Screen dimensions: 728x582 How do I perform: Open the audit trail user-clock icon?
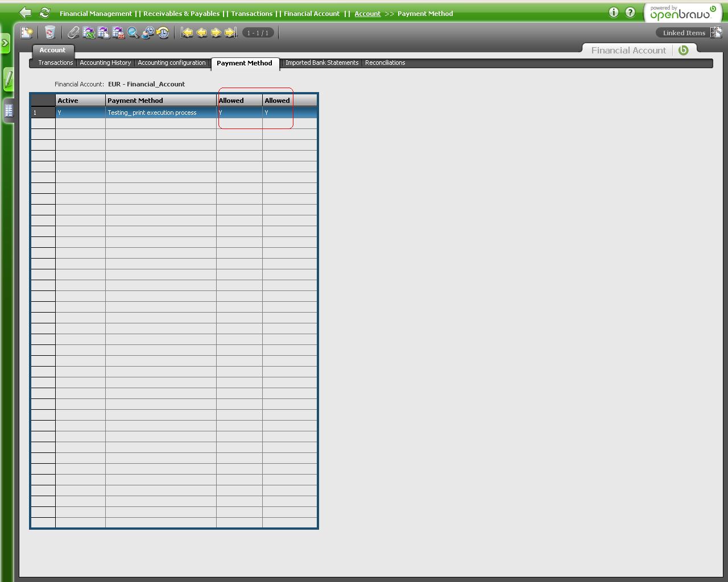(x=148, y=33)
